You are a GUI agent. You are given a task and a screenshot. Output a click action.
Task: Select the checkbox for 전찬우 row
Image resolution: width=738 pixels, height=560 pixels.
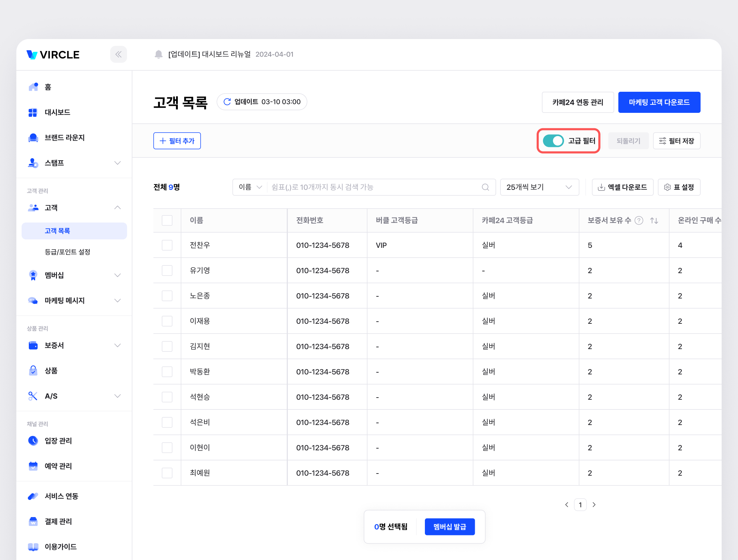167,245
